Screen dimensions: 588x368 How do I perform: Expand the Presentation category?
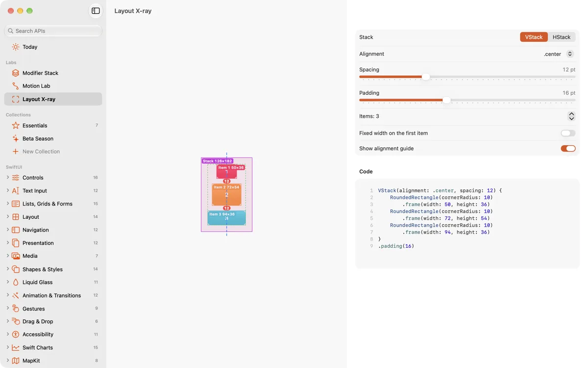tap(8, 243)
